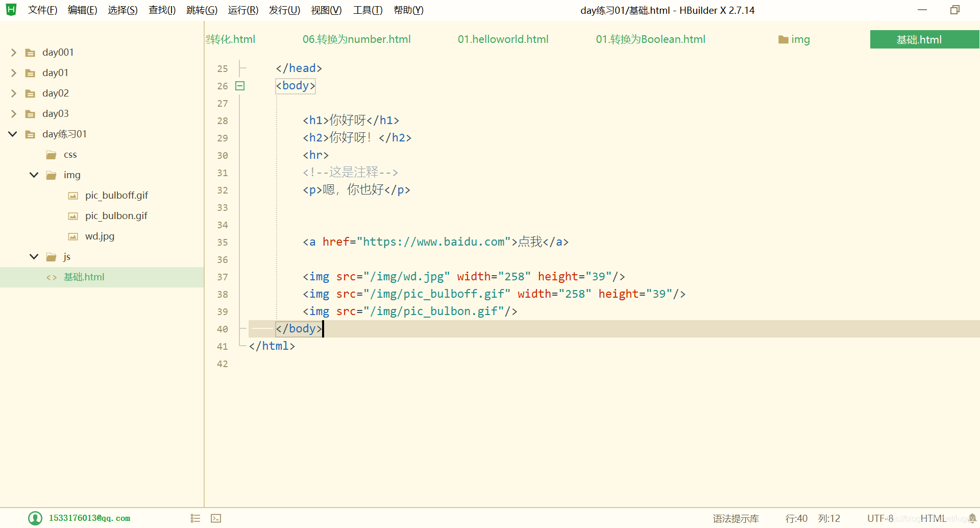Collapse the img folder
This screenshot has width=980, height=528.
[x=34, y=175]
